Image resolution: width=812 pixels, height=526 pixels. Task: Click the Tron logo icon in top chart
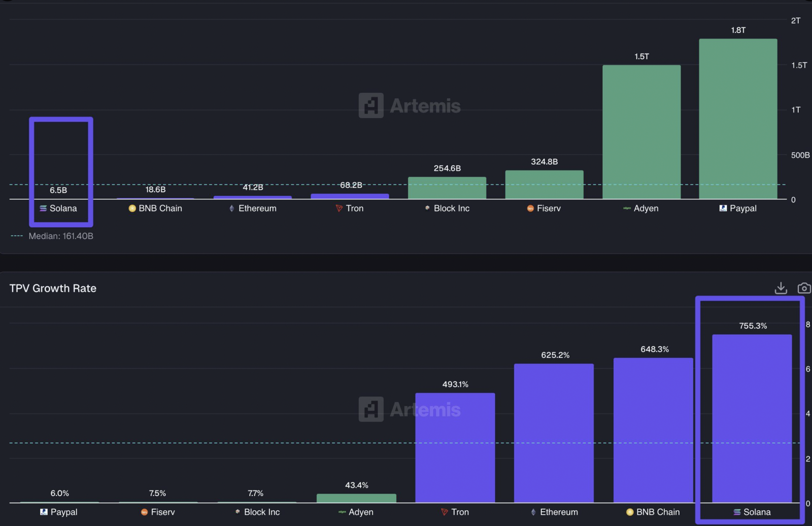point(339,208)
